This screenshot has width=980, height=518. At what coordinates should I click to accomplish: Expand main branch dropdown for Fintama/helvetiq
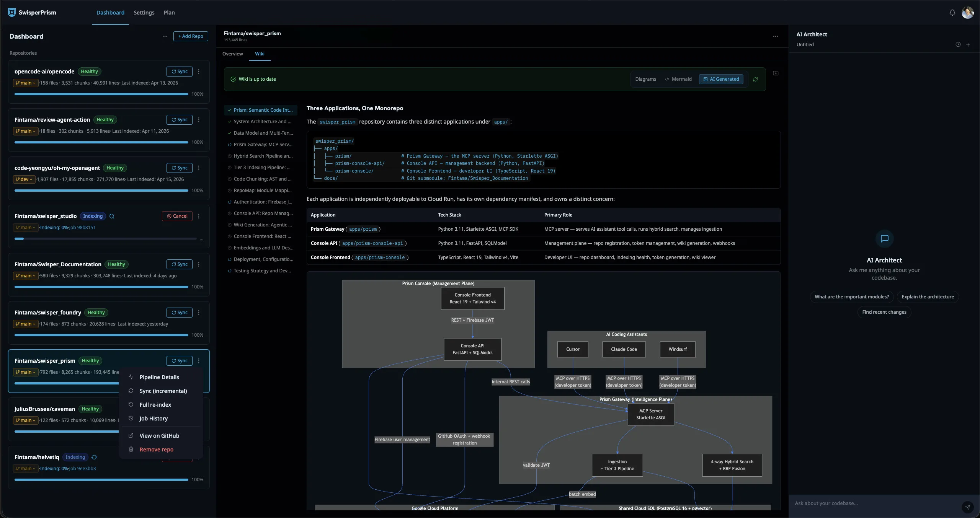[26, 469]
